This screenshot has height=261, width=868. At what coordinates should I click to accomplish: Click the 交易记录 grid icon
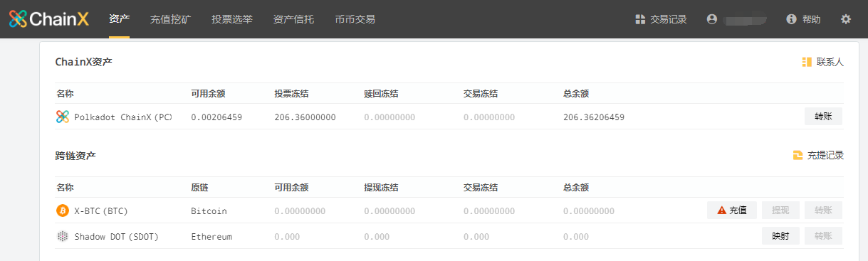pos(639,19)
